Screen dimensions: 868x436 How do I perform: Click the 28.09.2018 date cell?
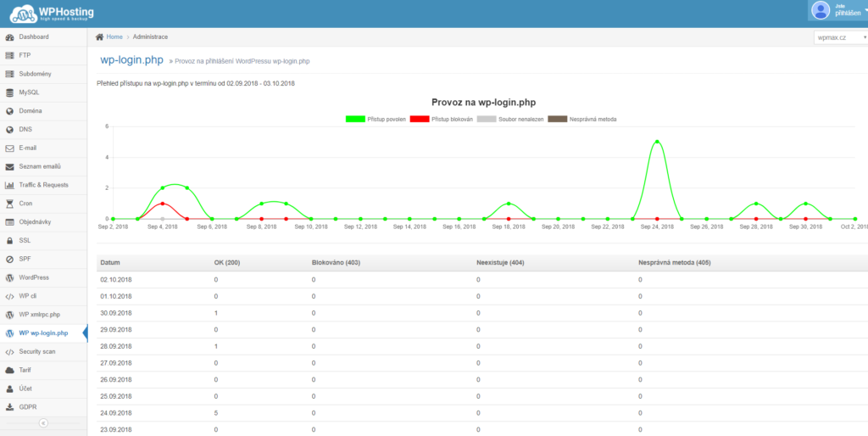116,346
